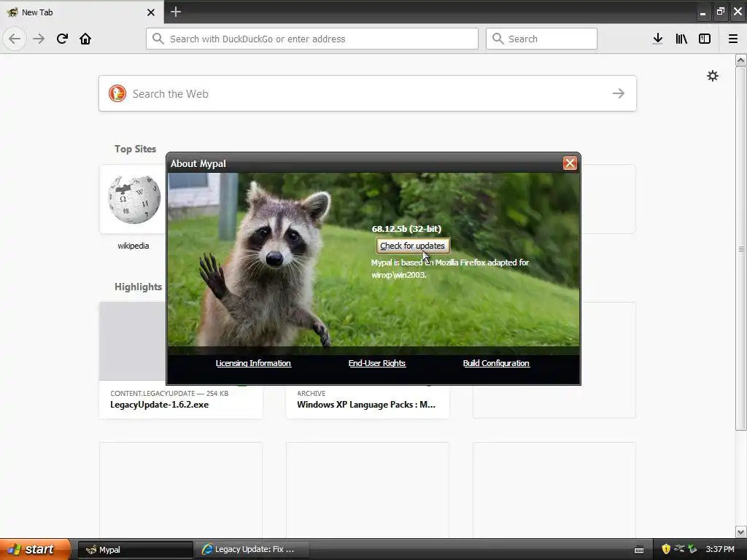
Task: Open a new tab with plus button
Action: [176, 12]
